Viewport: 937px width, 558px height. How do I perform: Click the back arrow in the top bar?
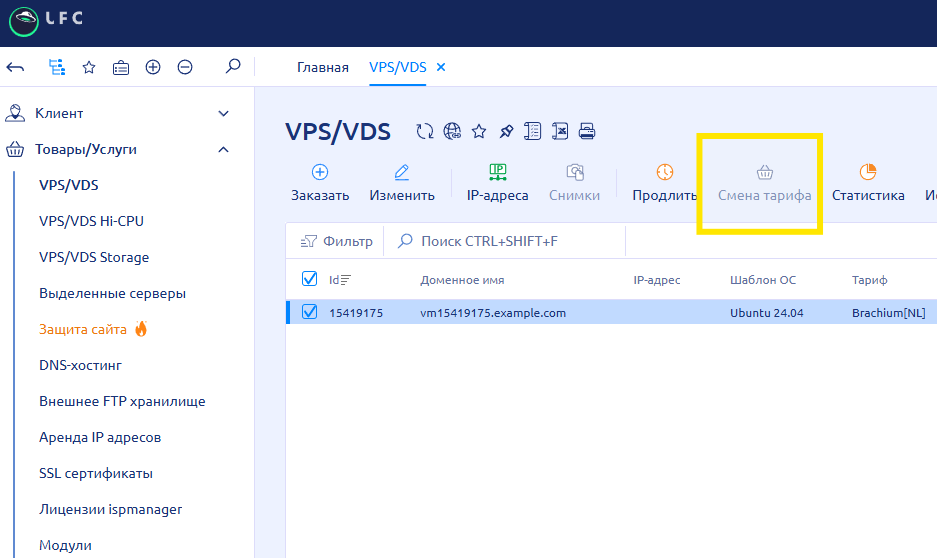pyautogui.click(x=15, y=67)
